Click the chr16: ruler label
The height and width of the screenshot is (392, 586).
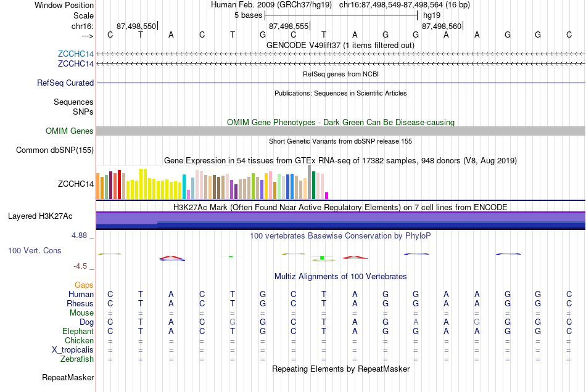point(83,26)
